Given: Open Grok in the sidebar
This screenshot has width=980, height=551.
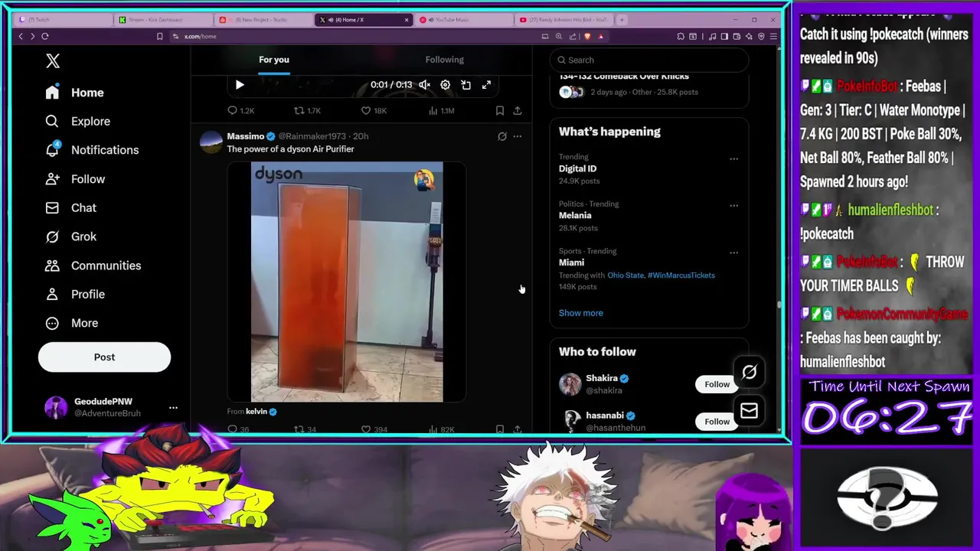Looking at the screenshot, I should 70,236.
